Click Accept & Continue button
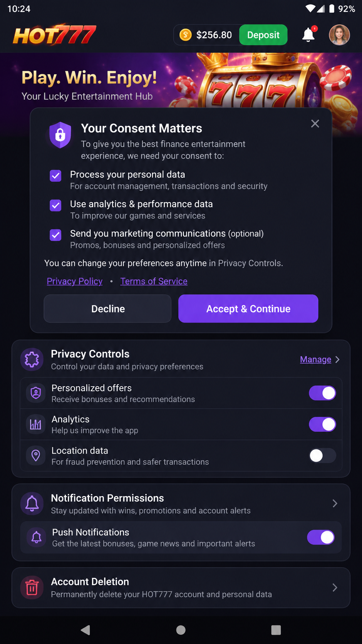This screenshot has width=362, height=644. coord(248,309)
